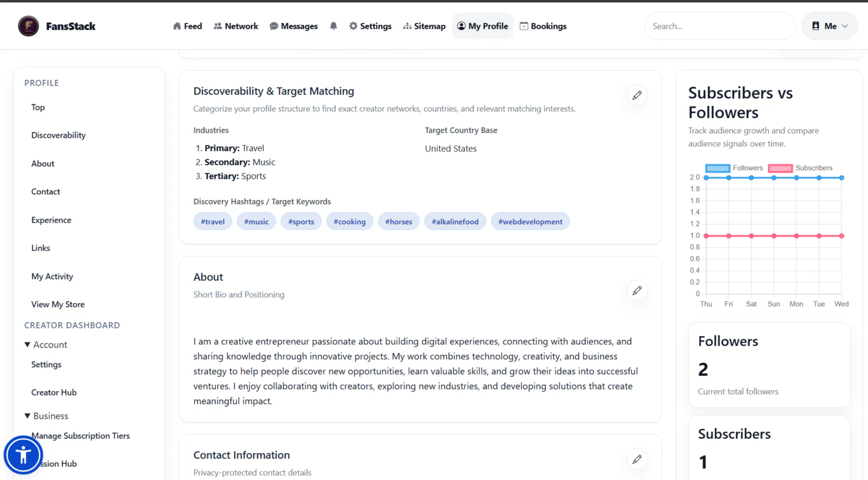This screenshot has width=868, height=480.
Task: Click in the Search field
Action: [x=720, y=26]
